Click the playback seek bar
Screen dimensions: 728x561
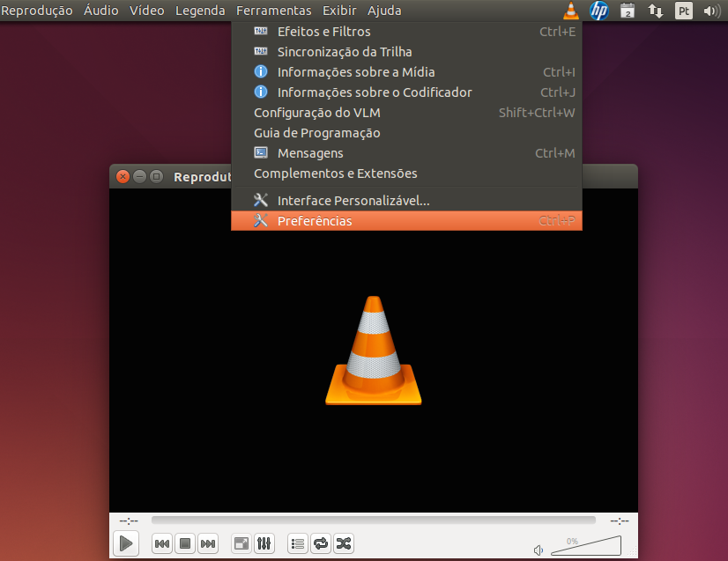coord(374,520)
